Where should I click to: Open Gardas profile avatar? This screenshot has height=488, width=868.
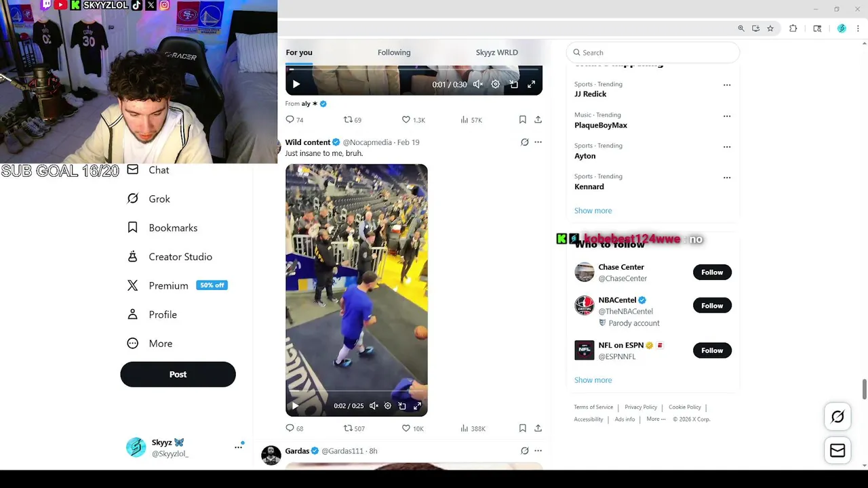pyautogui.click(x=271, y=455)
